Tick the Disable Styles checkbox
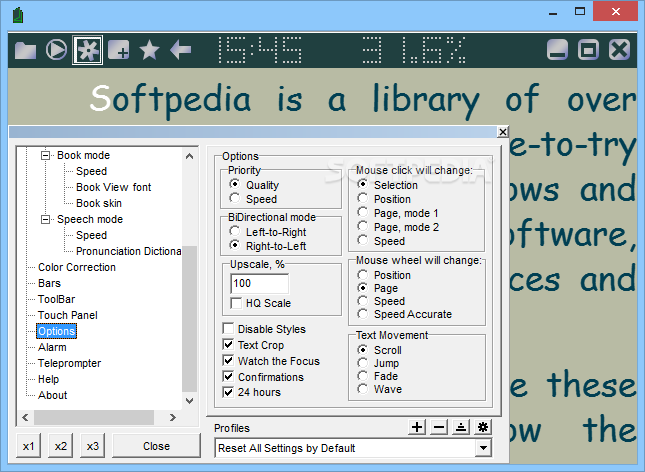Screen dimensions: 645x472 coord(228,328)
